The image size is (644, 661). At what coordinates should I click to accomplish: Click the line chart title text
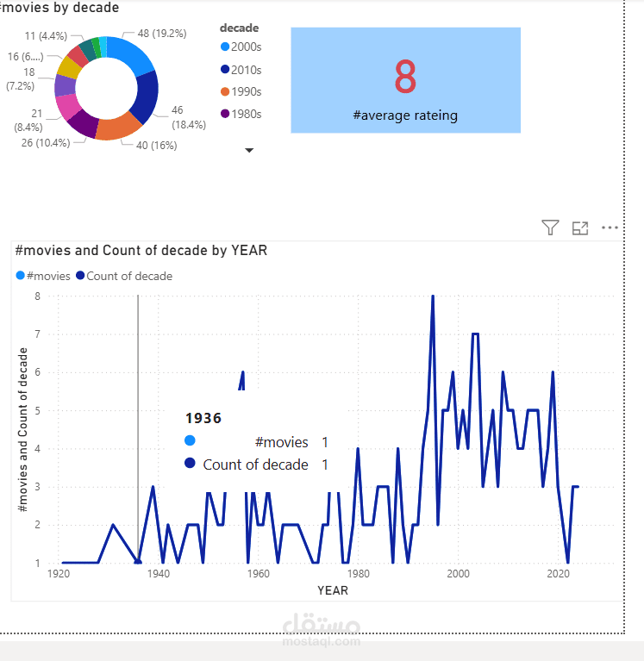(141, 251)
